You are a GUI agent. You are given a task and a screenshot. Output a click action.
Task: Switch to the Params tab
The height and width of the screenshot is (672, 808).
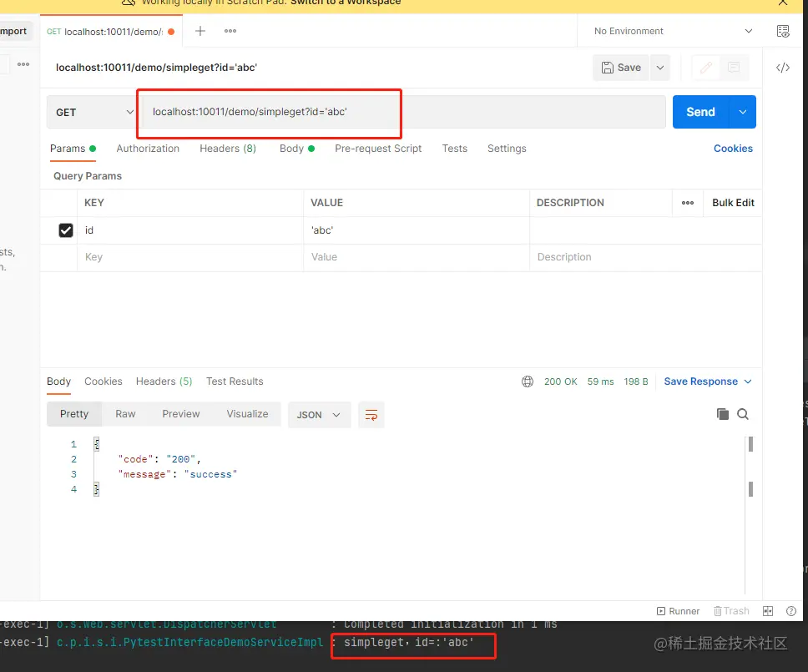coord(73,149)
